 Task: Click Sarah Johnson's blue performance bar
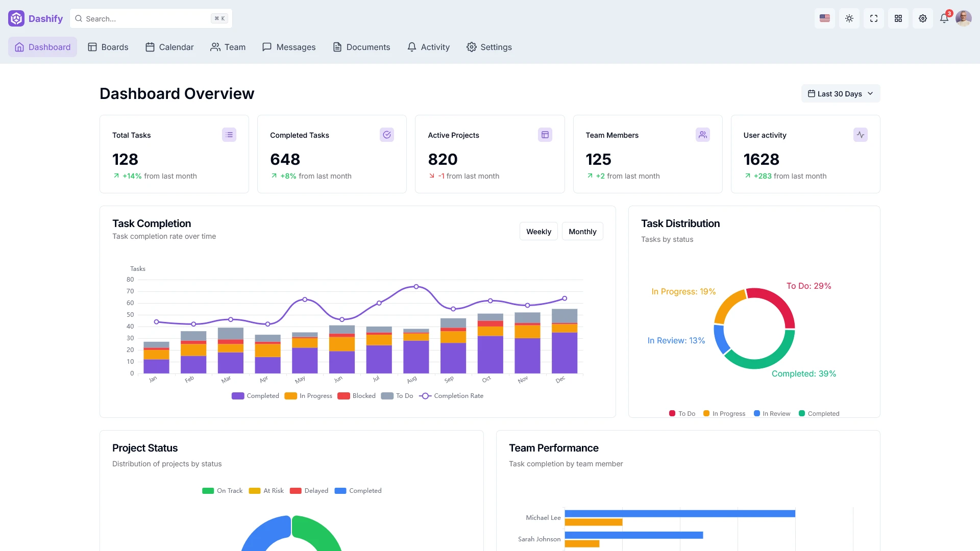[x=634, y=535]
